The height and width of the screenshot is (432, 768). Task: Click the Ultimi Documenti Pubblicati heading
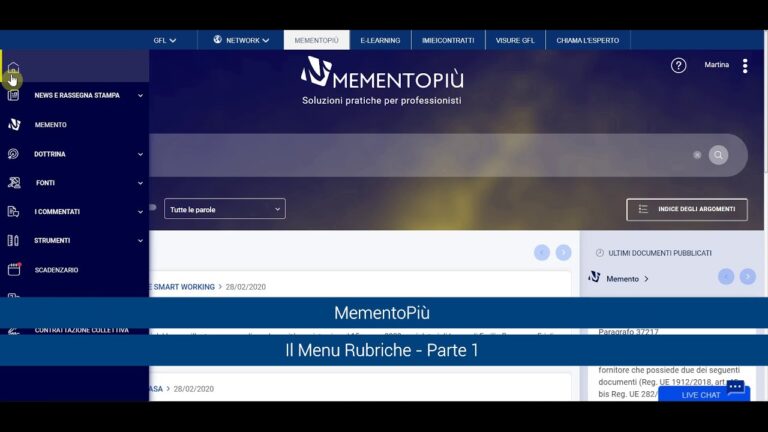[660, 253]
